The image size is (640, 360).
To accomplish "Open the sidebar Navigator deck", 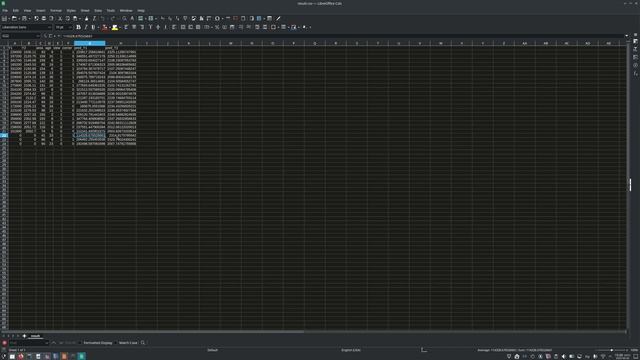I will pyautogui.click(x=636, y=65).
